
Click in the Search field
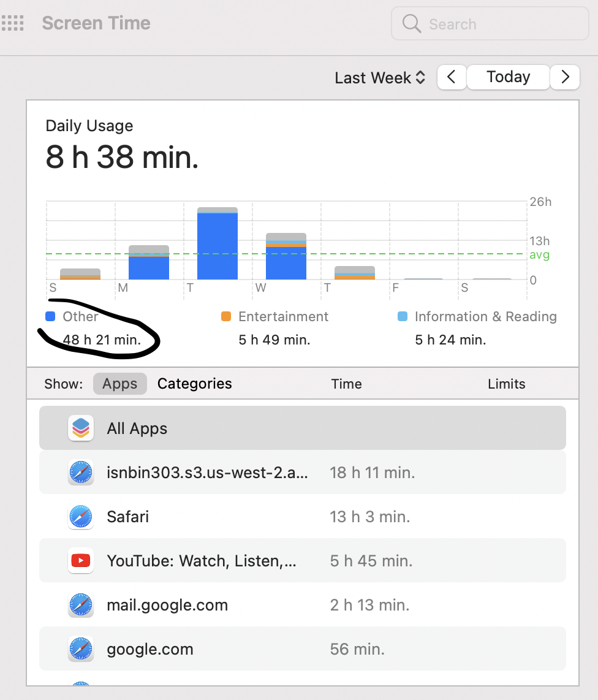tap(490, 24)
